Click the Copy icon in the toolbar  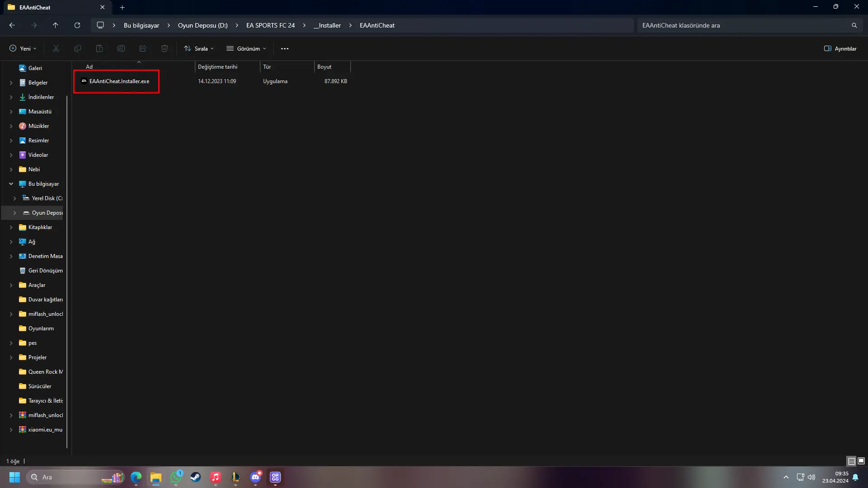(78, 48)
